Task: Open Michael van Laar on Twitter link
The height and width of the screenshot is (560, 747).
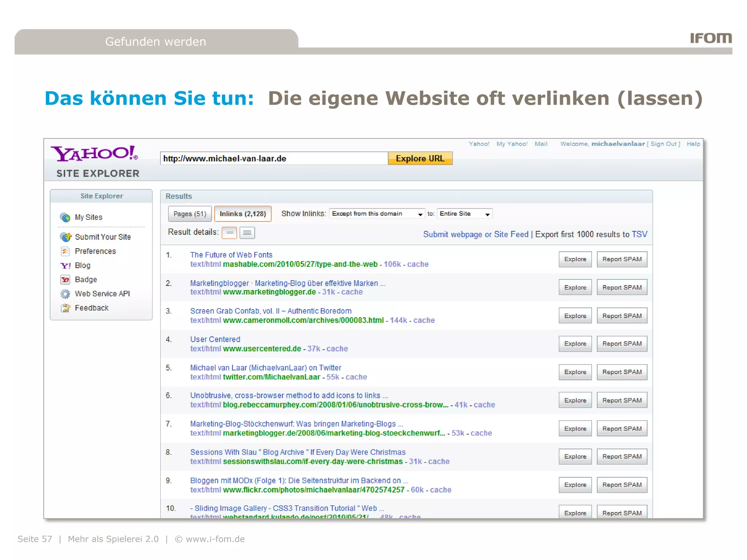Action: point(266,368)
